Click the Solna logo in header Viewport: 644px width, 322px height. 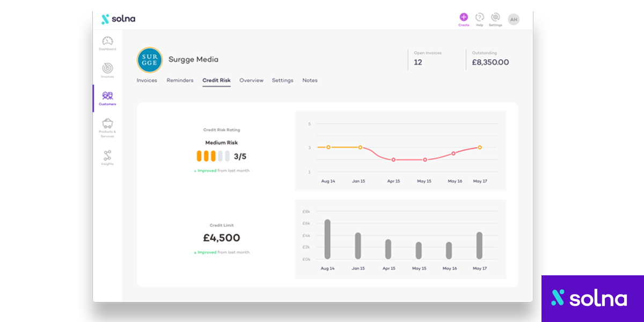tap(119, 19)
